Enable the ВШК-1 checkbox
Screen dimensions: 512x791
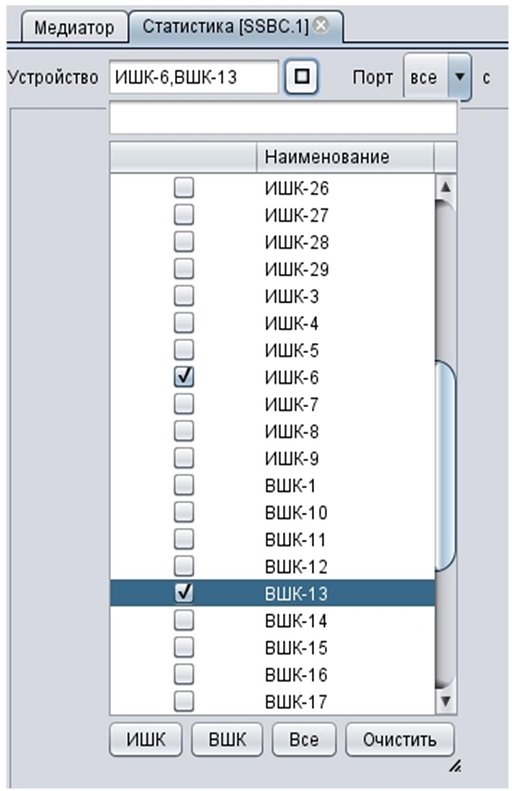click(x=184, y=485)
